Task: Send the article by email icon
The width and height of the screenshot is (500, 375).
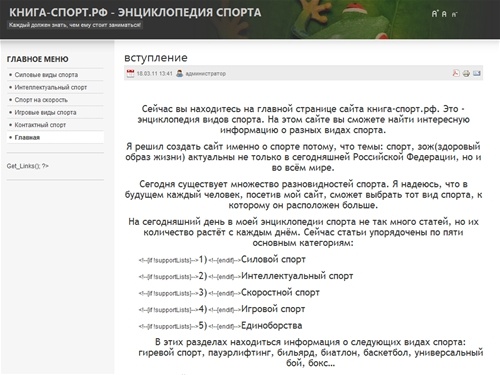Action: [477, 73]
